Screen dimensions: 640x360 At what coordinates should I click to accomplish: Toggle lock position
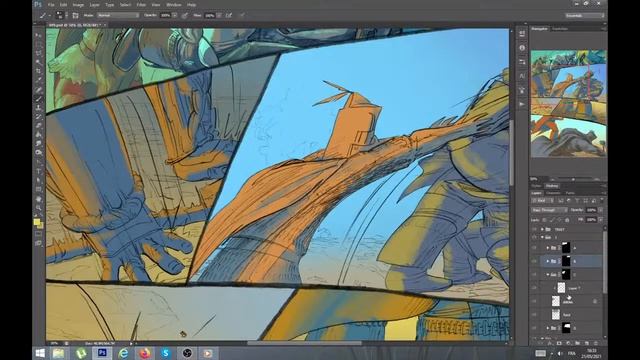[x=559, y=220]
